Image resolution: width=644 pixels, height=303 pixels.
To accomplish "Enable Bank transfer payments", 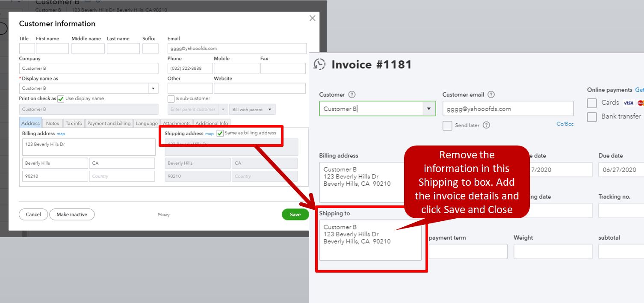I will (591, 116).
